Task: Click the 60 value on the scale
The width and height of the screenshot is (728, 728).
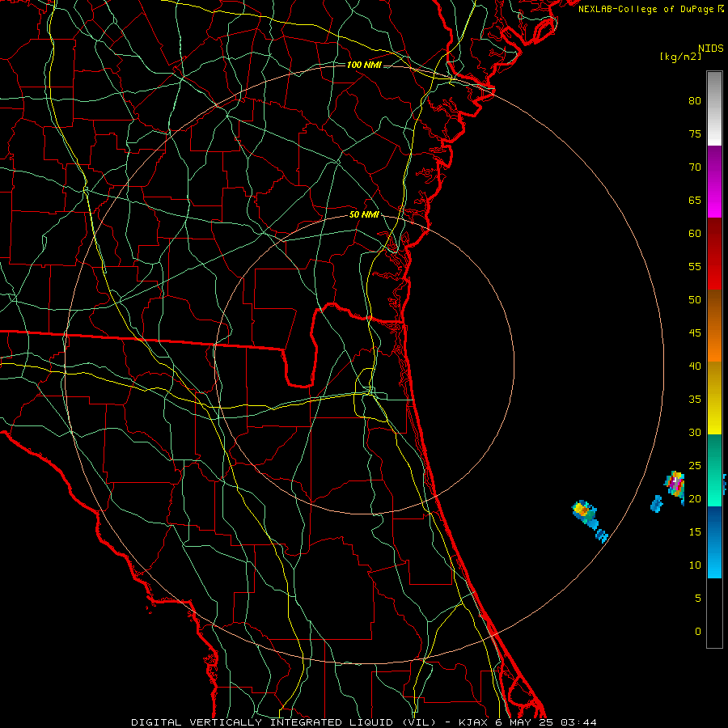Action: click(x=695, y=234)
